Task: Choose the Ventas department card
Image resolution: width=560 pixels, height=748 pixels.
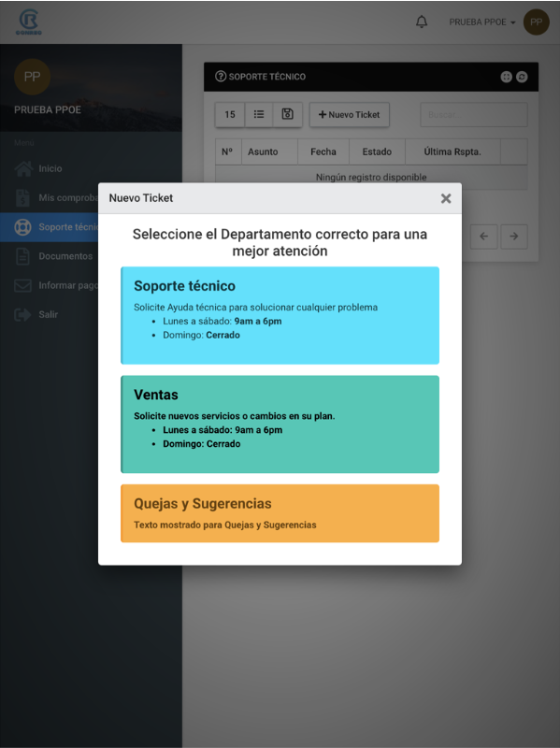Action: pos(280,424)
